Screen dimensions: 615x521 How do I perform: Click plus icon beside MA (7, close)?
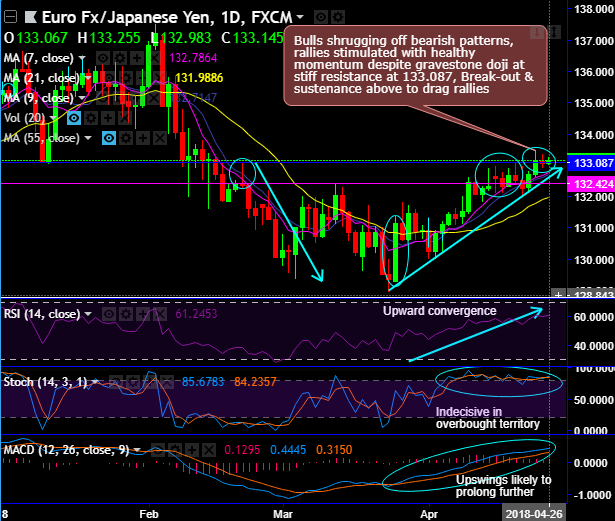point(137,58)
